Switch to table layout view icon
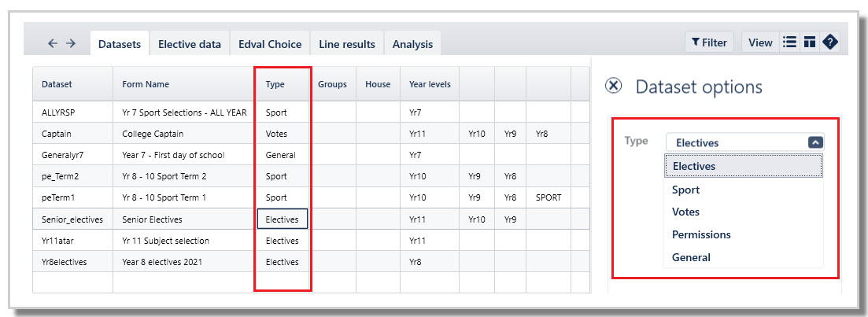This screenshot has width=868, height=317. point(809,42)
